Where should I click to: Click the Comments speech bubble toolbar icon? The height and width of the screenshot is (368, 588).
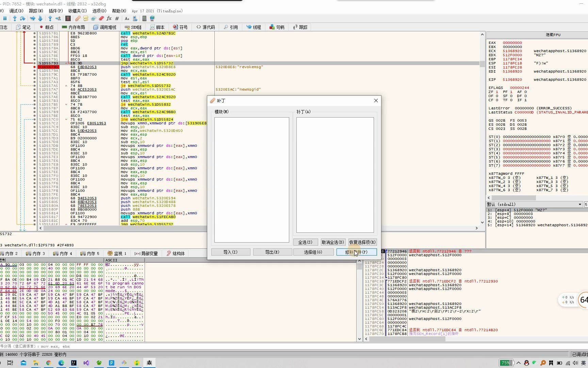click(x=86, y=18)
